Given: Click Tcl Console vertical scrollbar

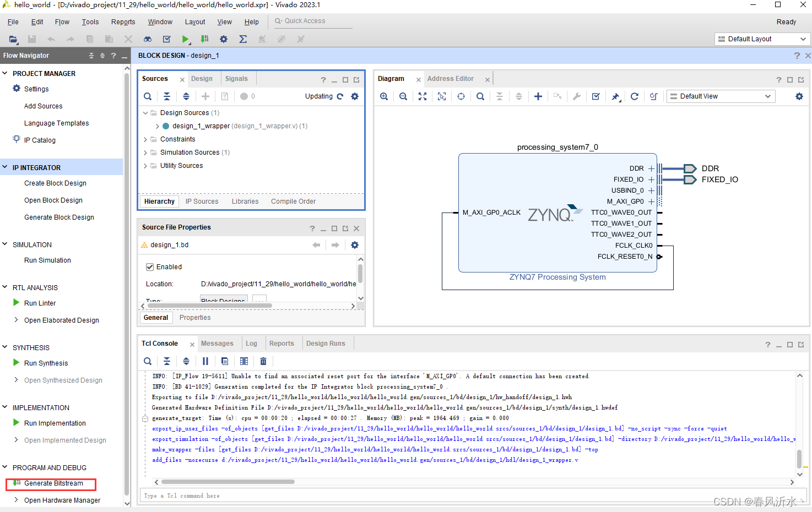Looking at the screenshot, I should 799,459.
